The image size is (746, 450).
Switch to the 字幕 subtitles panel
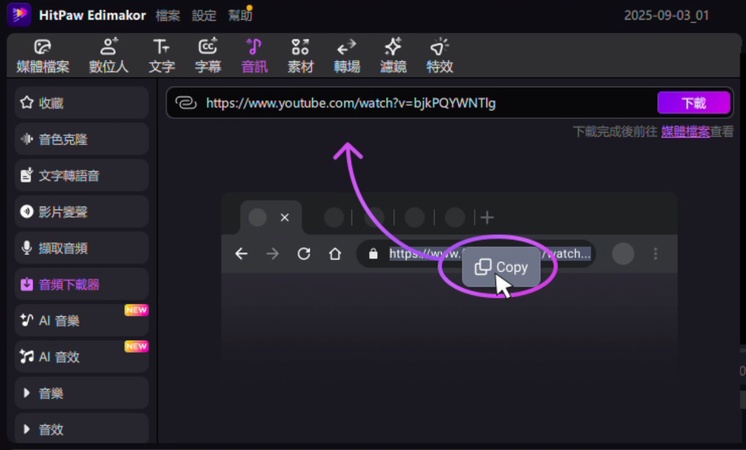(x=208, y=56)
